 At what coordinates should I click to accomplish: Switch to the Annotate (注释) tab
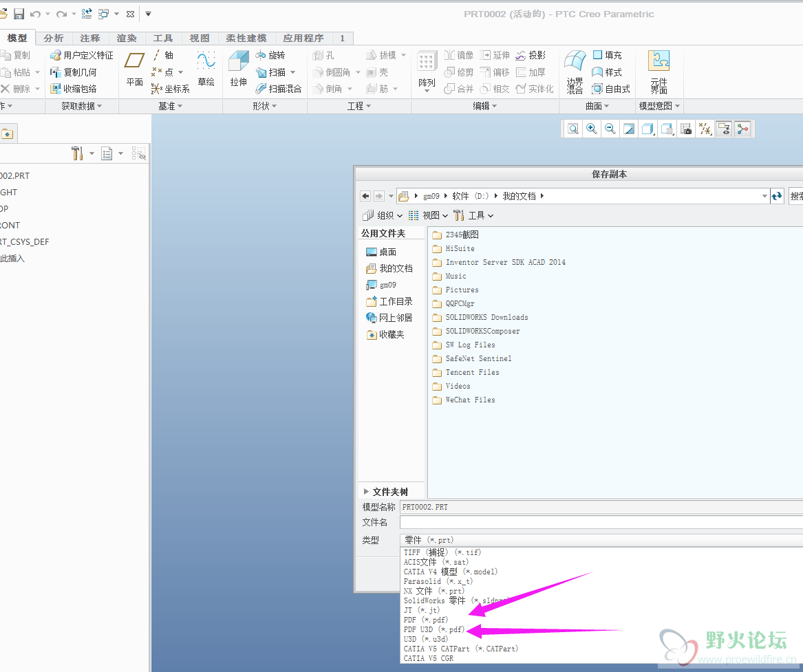pos(90,39)
